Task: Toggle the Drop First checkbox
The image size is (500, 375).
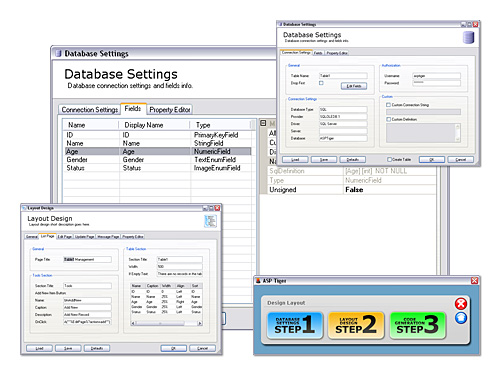Action: click(x=321, y=83)
